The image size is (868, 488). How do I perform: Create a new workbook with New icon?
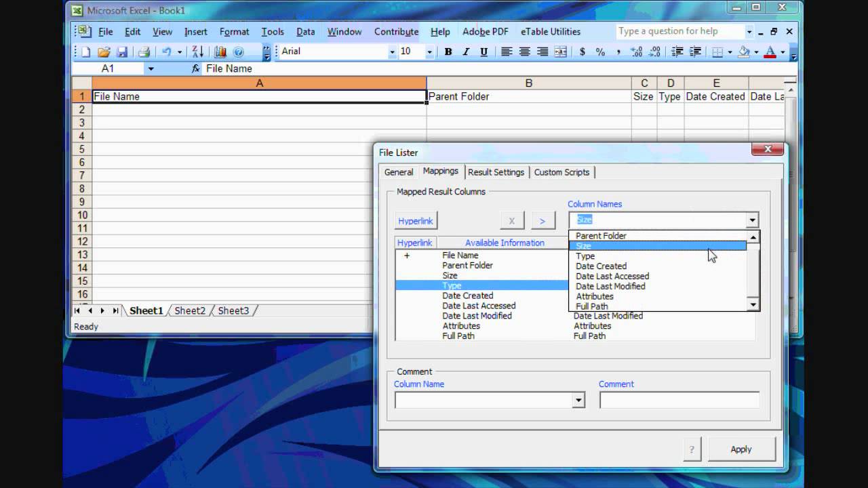(86, 52)
